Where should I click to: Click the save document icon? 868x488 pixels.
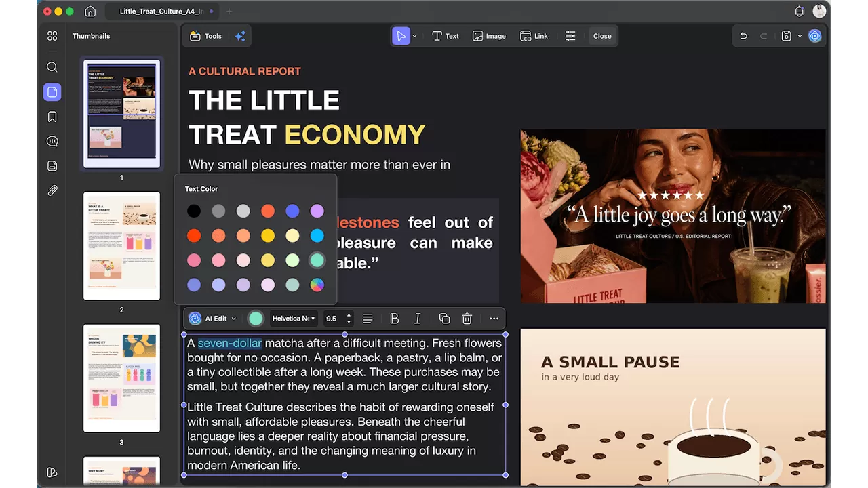tap(786, 36)
